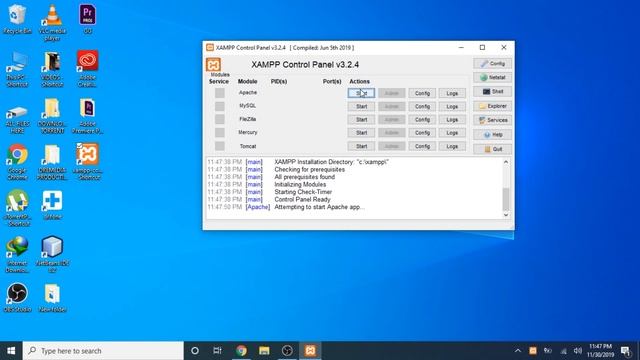Open Config for the FileZilla module
640x360 pixels.
pos(422,120)
